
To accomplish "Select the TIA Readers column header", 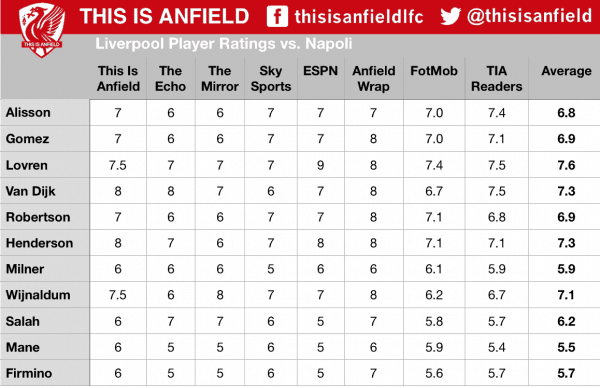I will pos(496,78).
